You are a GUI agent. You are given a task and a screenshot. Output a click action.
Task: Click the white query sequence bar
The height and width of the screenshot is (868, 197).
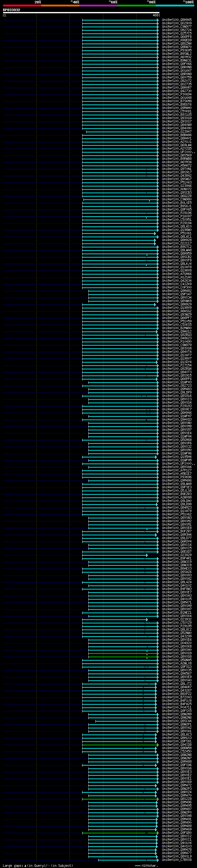(x=81, y=13)
